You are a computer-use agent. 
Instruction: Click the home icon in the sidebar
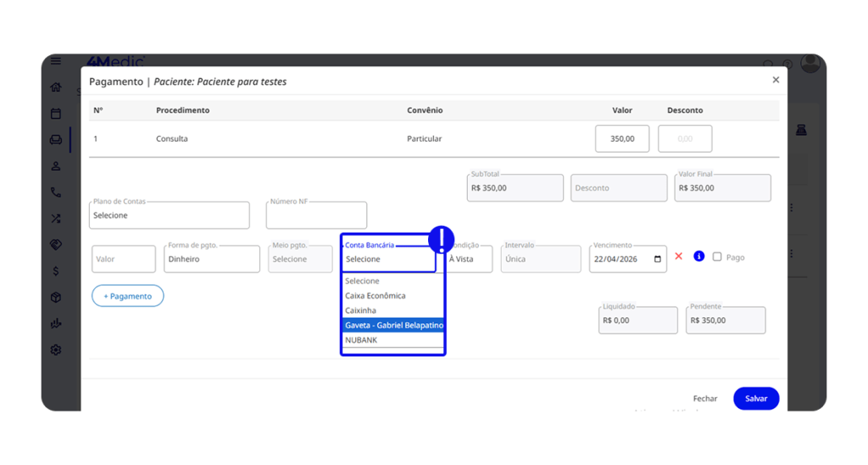[x=56, y=87]
